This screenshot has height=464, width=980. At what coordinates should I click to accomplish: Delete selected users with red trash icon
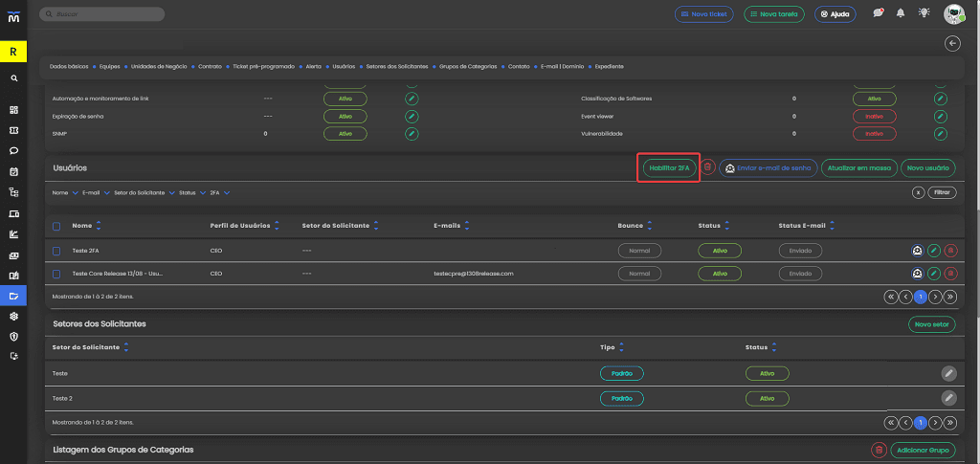pos(707,167)
